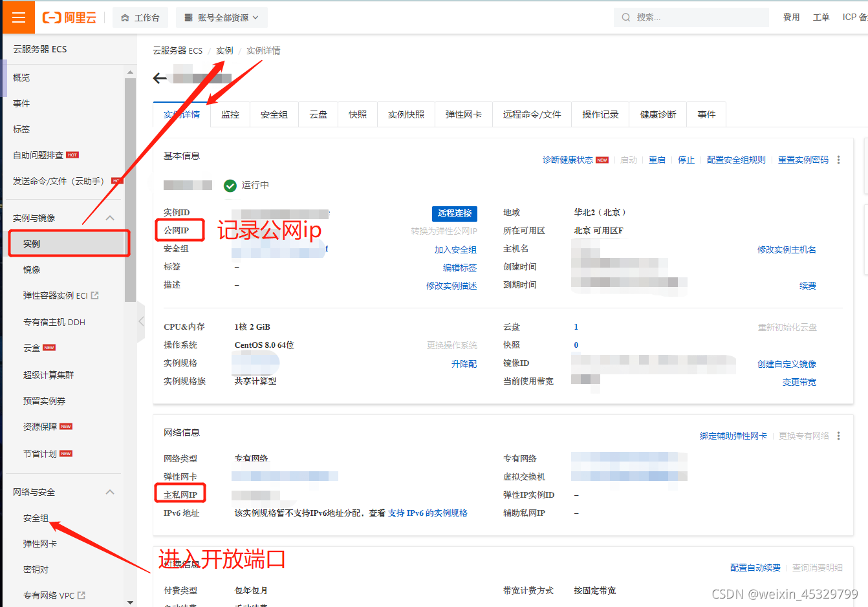Screen dimensions: 868x607
Task: Open 专有网络 VPC in sidebar
Action: click(54, 595)
